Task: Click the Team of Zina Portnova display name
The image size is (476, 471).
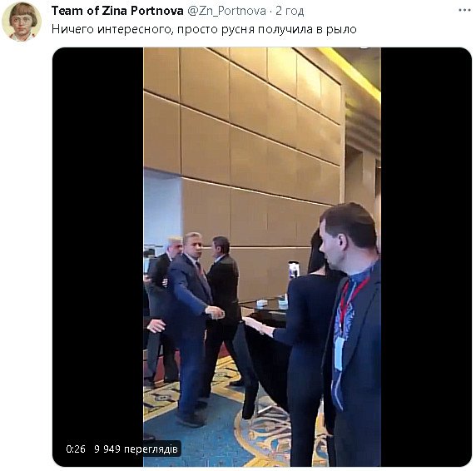Action: (x=117, y=11)
